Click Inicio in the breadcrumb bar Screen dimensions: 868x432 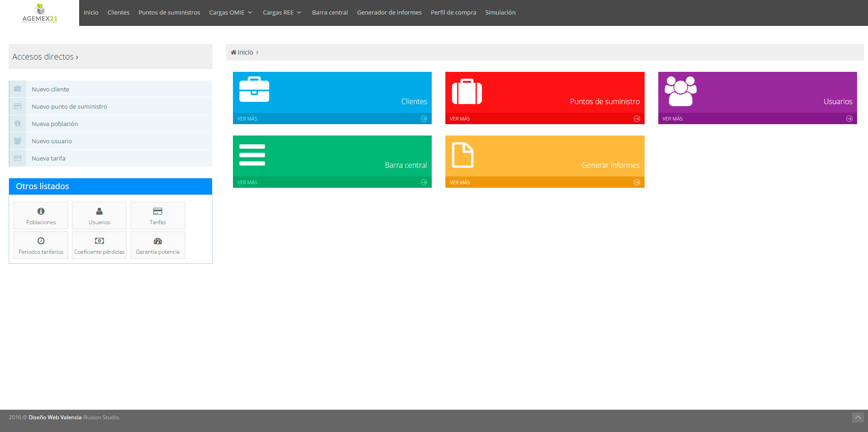coord(245,52)
